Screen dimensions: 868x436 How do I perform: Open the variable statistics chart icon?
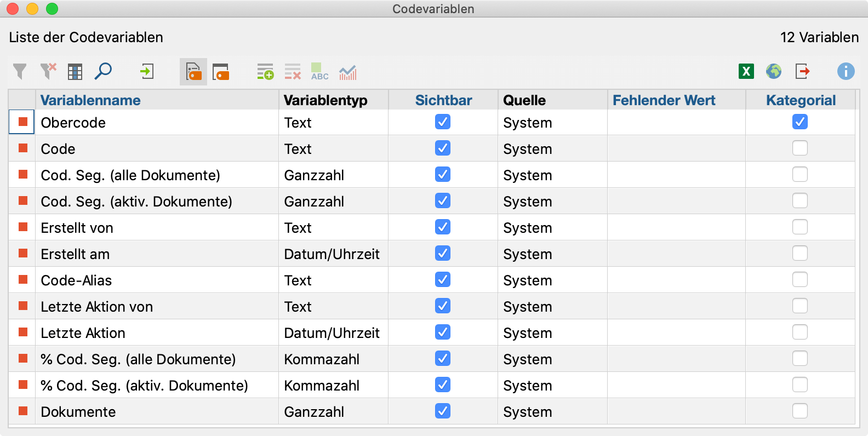pyautogui.click(x=347, y=72)
